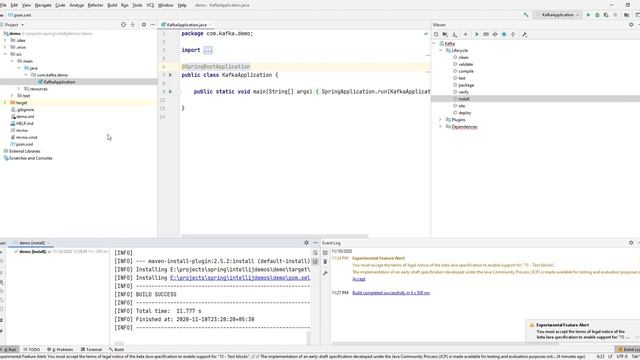Collapse Lifecycle node in Maven panel
Screen dimensions: 640x360
(x=441, y=51)
